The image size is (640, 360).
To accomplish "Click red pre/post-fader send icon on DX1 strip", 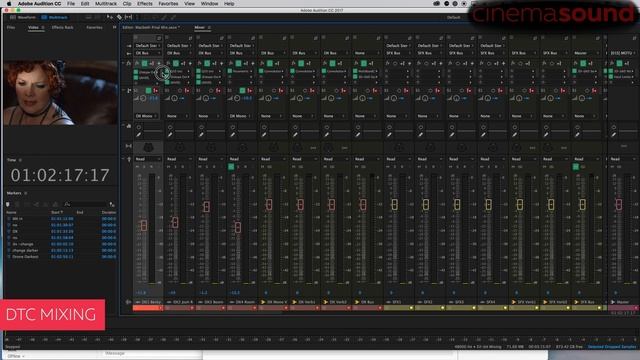I will 156,90.
